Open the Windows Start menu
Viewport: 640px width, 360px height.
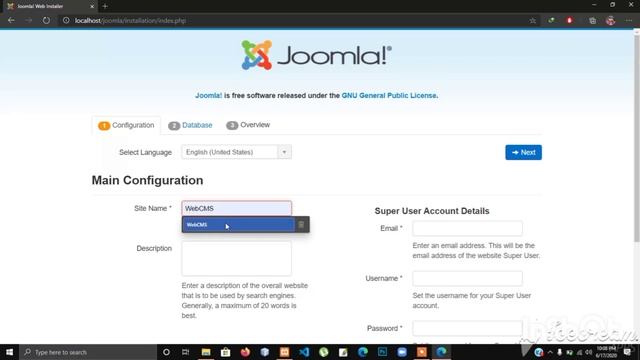coord(9,352)
